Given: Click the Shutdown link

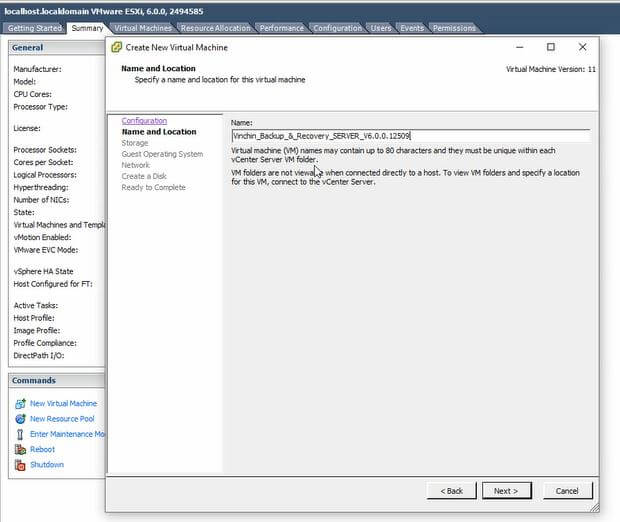Looking at the screenshot, I should pyautogui.click(x=47, y=465).
